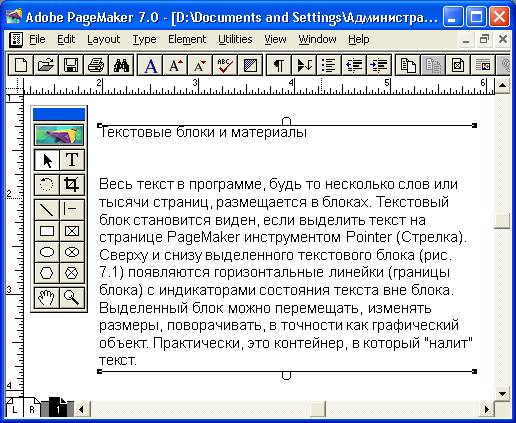Toggle the bullets and numbering button
This screenshot has width=516, height=423.
(329, 65)
